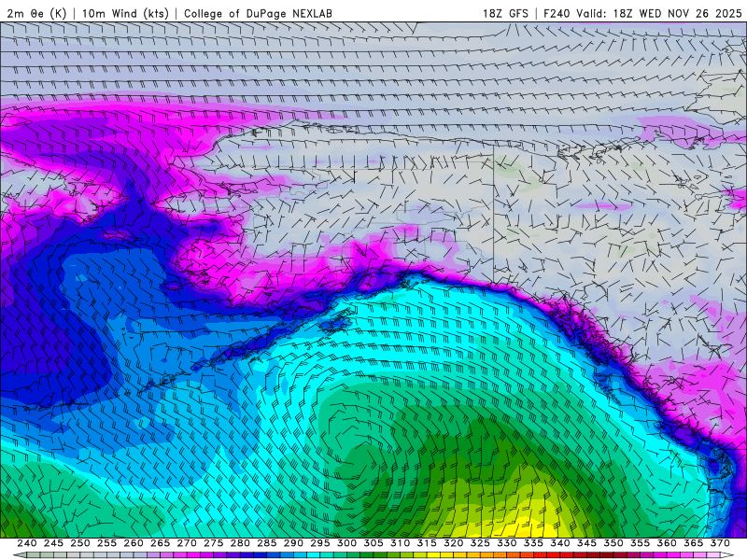Image resolution: width=747 pixels, height=560 pixels.
Task: Click the 315 value on the color scale
Action: point(427,543)
